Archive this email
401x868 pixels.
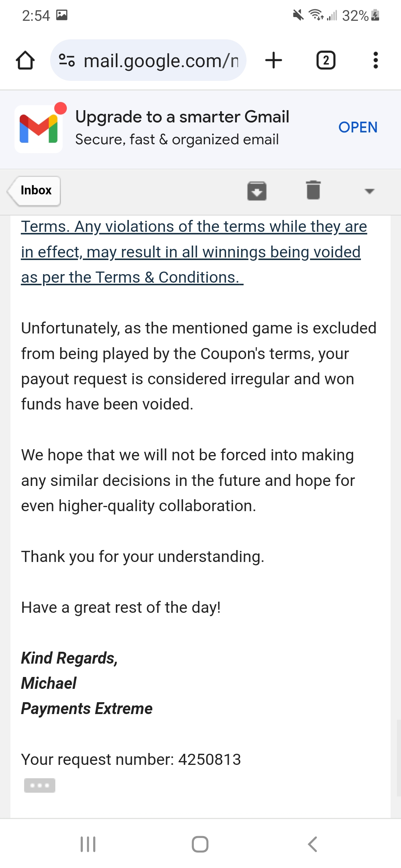pos(257,191)
